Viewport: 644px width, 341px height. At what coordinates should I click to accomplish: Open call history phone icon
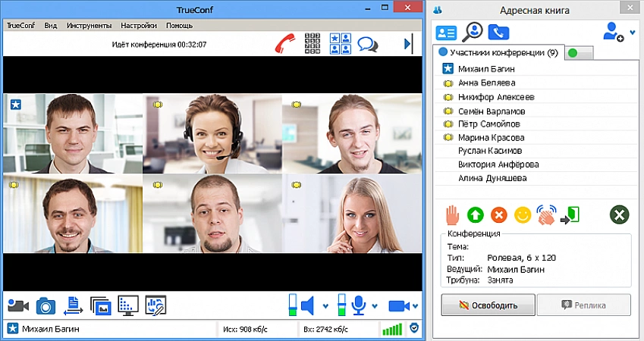(498, 32)
